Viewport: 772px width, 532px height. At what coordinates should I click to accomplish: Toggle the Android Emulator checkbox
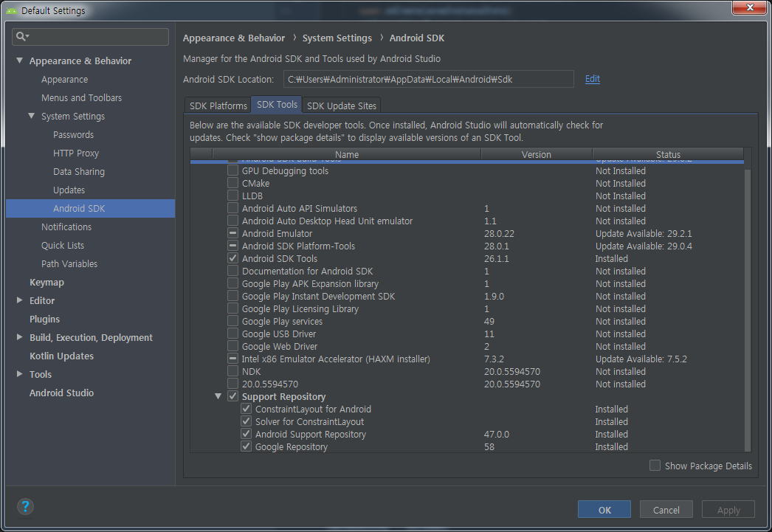tap(233, 232)
